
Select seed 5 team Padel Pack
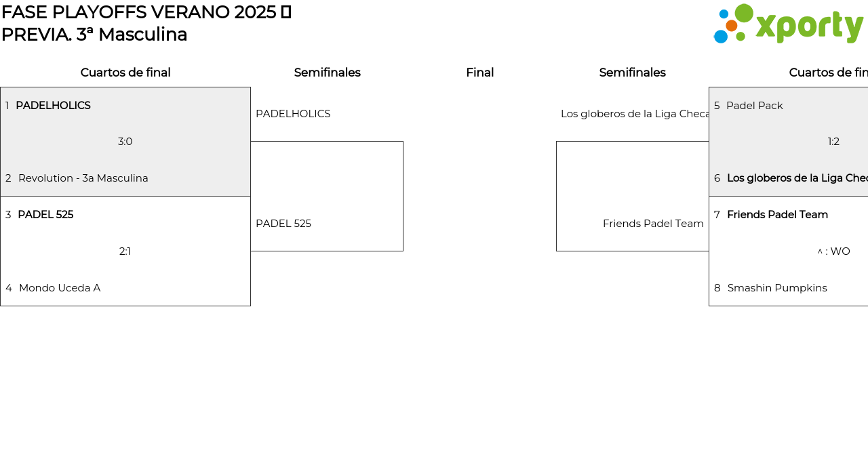tap(754, 106)
